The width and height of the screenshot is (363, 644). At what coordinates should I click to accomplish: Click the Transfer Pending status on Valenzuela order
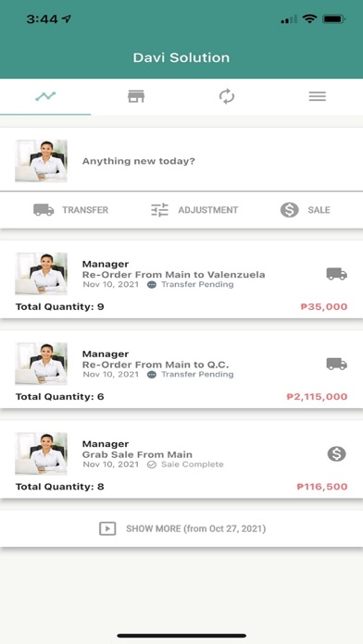(191, 285)
